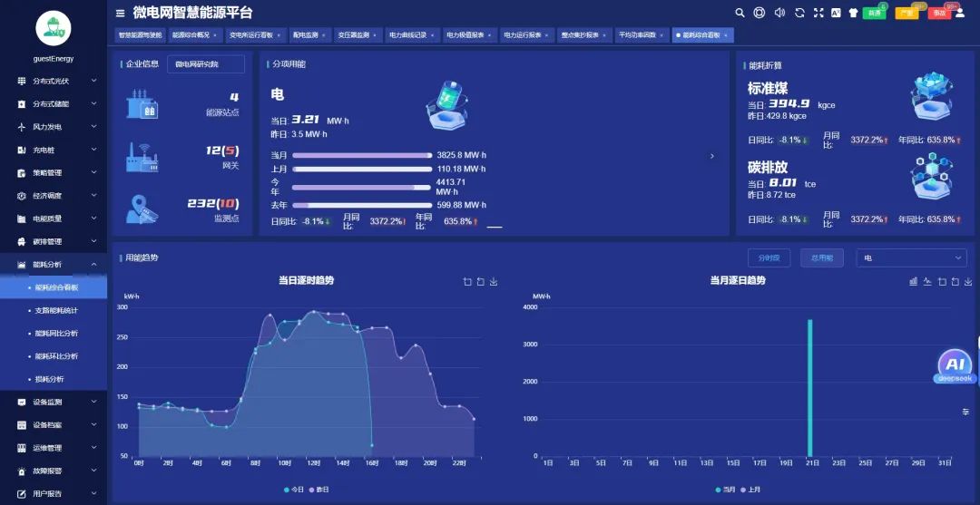Click the 微电网研究院 enterprise selector field
Screen dimensions: 980x505
point(206,64)
